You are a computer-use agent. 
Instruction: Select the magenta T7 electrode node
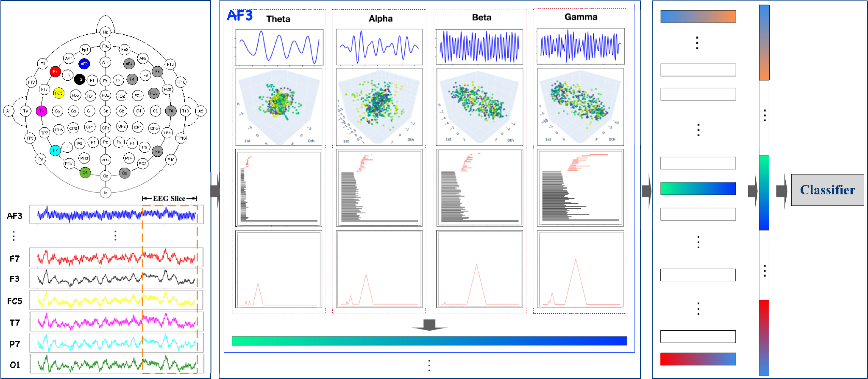coord(41,111)
